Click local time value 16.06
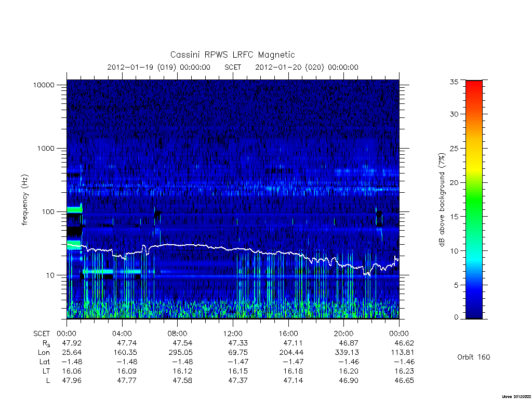532x399 pixels. pyautogui.click(x=72, y=371)
